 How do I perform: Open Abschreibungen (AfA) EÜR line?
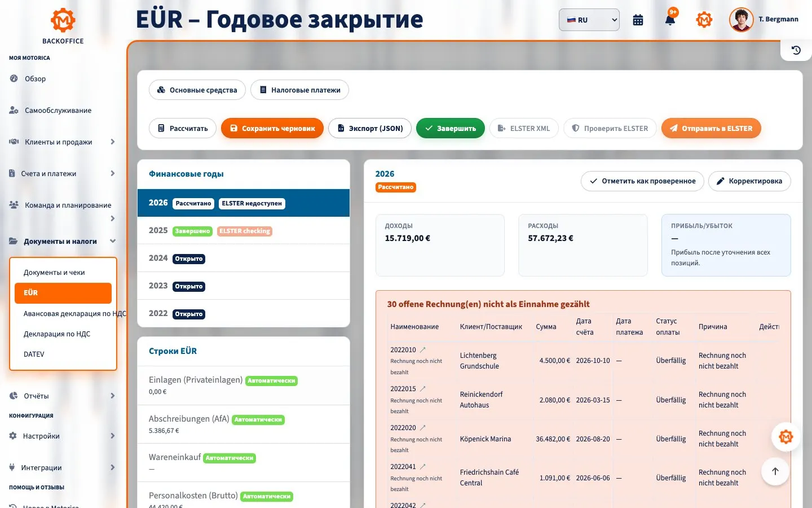tap(244, 424)
